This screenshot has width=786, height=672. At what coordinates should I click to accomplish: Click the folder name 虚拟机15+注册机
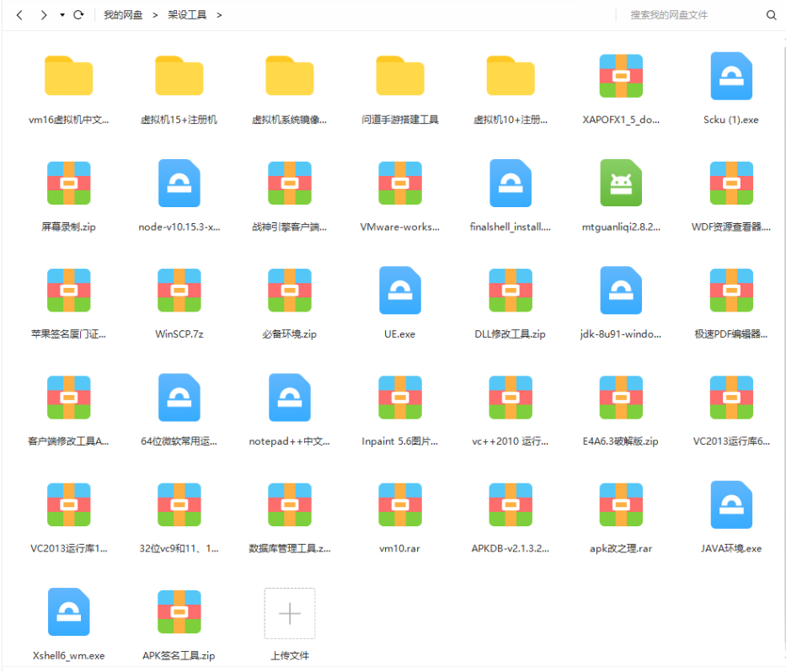pos(179,120)
